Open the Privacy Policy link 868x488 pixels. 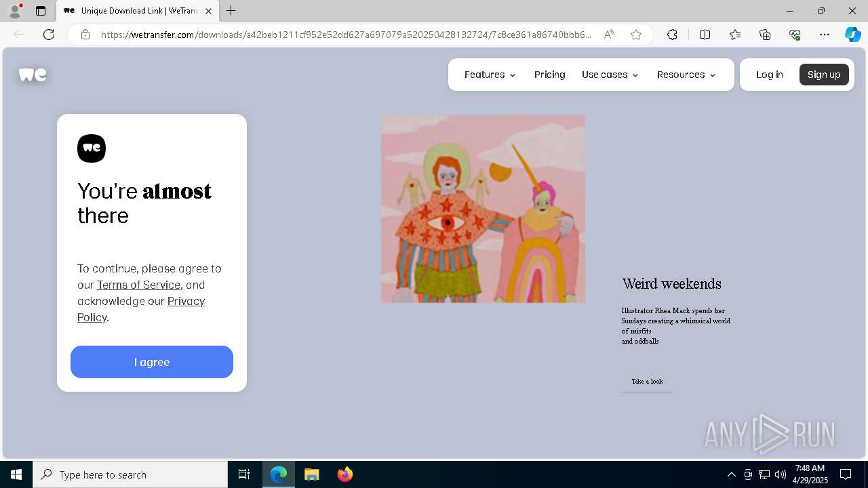[141, 309]
